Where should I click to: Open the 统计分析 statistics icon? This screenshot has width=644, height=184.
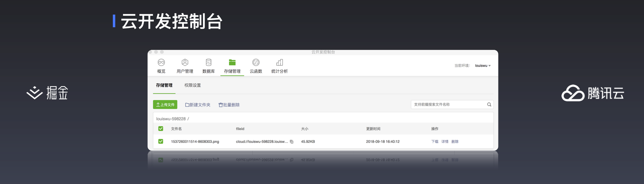279,63
